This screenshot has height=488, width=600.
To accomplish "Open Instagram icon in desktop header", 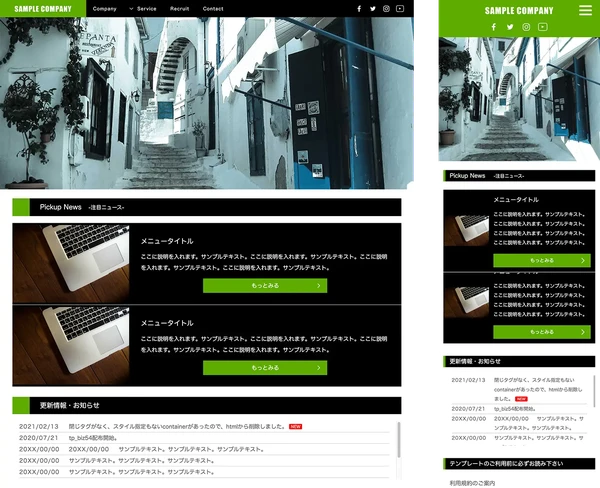I will point(386,9).
